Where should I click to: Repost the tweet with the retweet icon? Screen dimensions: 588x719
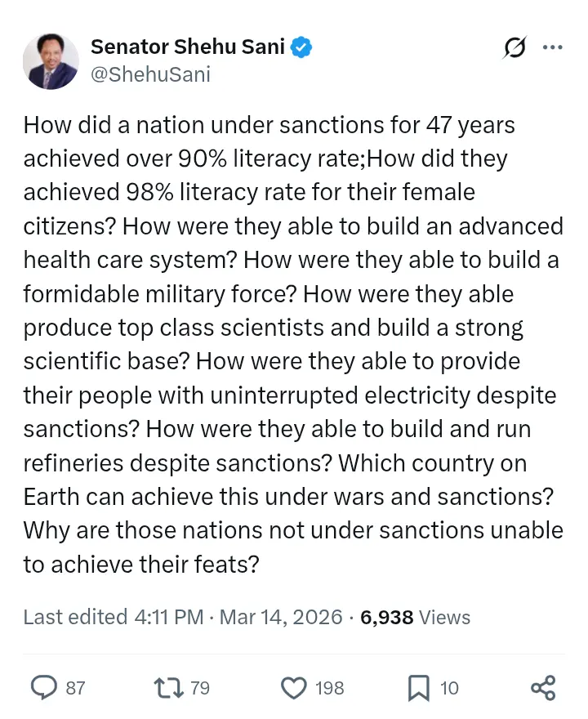click(167, 688)
